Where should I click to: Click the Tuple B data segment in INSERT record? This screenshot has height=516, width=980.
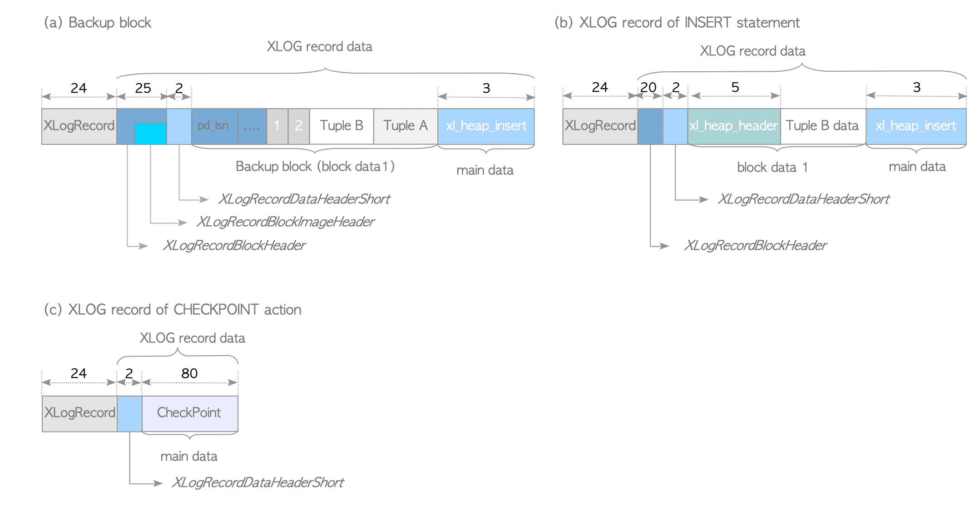(x=823, y=126)
